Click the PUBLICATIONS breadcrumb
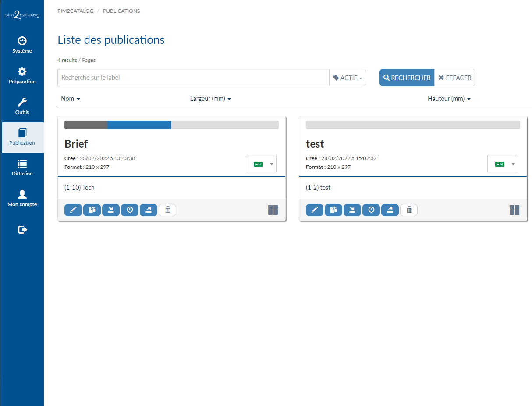The width and height of the screenshot is (532, 406). tap(121, 11)
